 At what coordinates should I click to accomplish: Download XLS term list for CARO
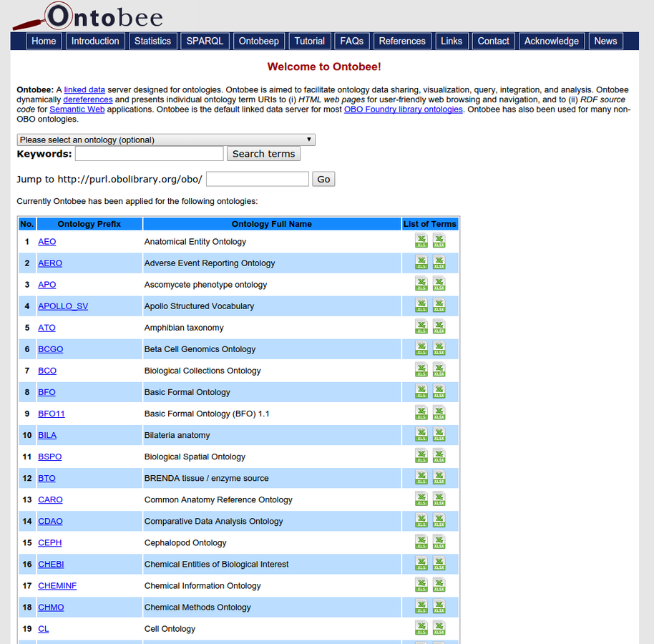click(421, 499)
